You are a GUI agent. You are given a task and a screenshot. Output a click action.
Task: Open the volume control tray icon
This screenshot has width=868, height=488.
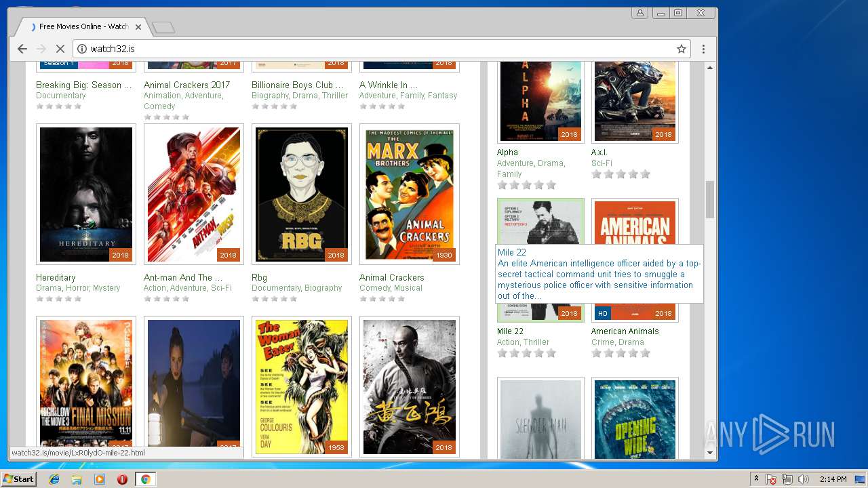pos(804,479)
